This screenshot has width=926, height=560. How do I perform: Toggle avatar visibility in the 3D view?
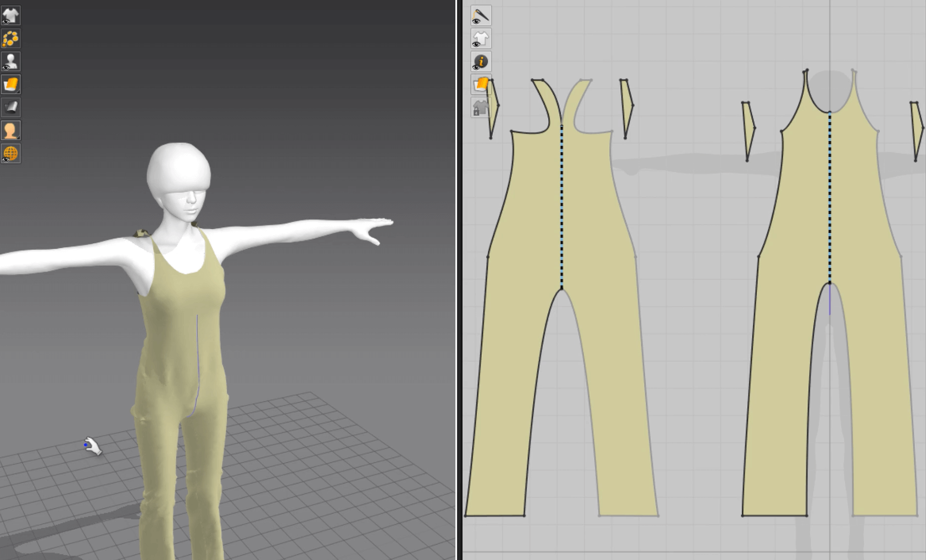10,61
